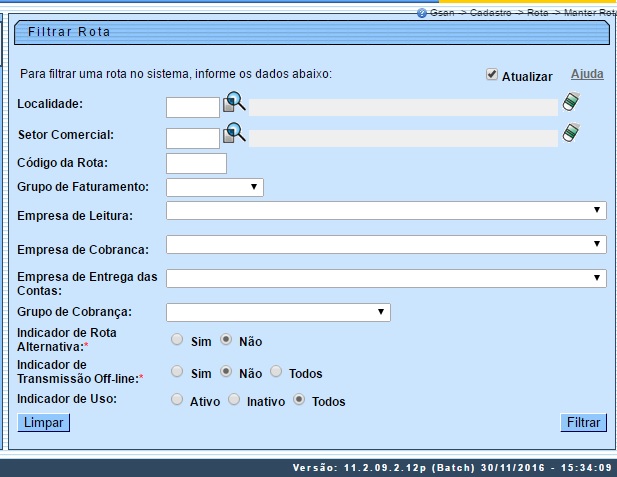This screenshot has width=617, height=477.
Task: Click the Localidade eraser clear icon
Action: (571, 102)
